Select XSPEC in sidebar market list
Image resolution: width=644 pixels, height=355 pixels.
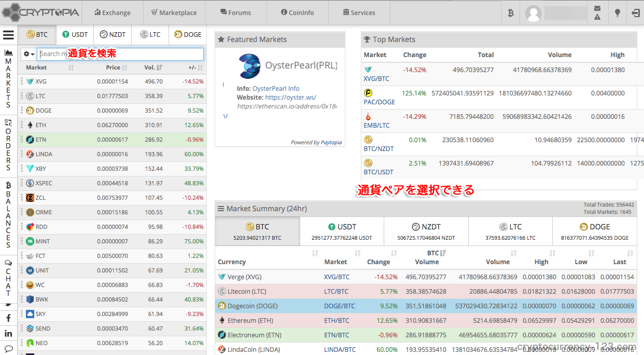(x=112, y=183)
